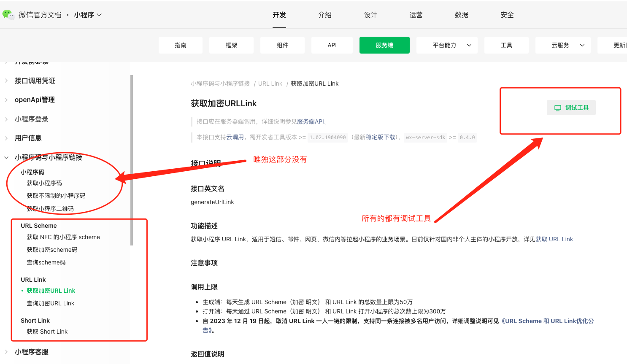Open 获取小程序码 in the sidebar
This screenshot has height=364, width=627.
44,183
